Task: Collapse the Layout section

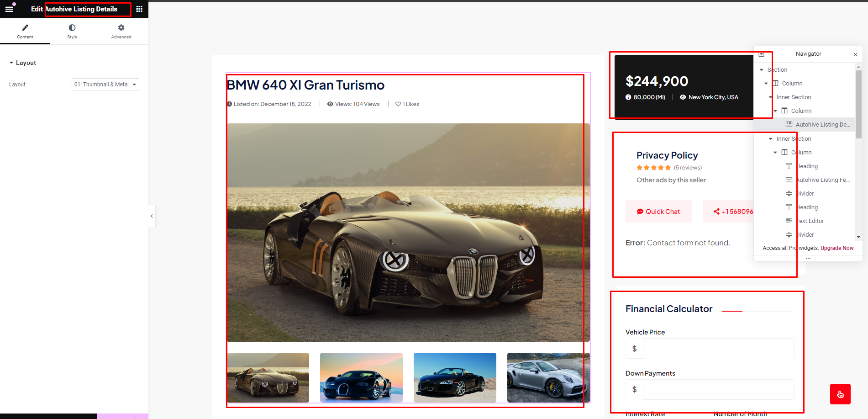Action: pyautogui.click(x=22, y=63)
